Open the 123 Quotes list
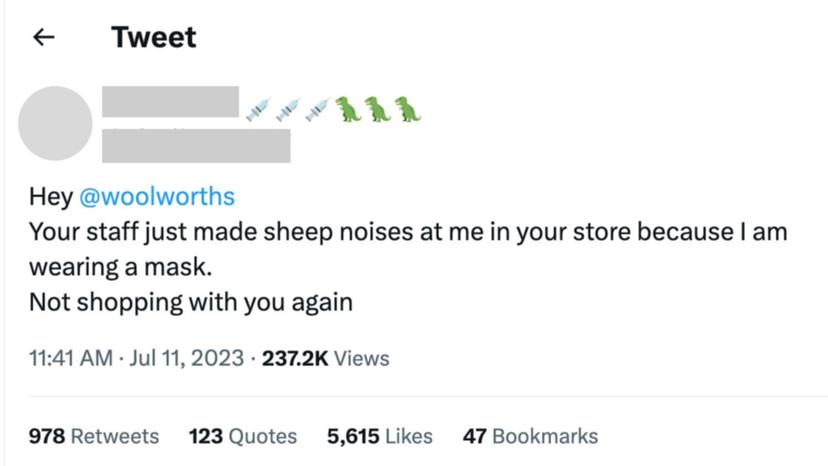The height and width of the screenshot is (466, 828). coord(242,436)
